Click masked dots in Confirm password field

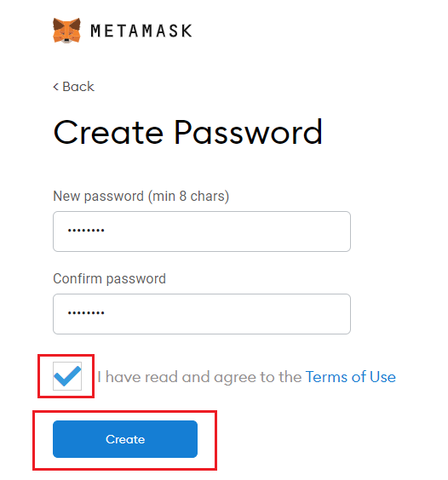tap(86, 313)
